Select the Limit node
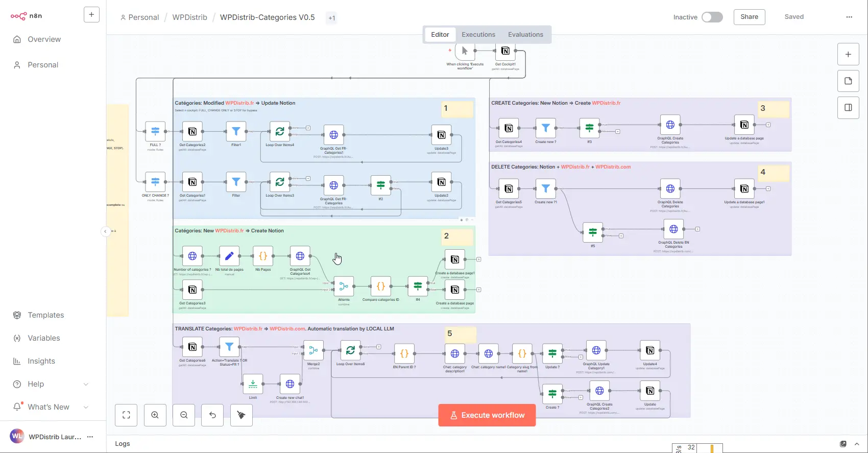The height and width of the screenshot is (453, 868). click(253, 384)
